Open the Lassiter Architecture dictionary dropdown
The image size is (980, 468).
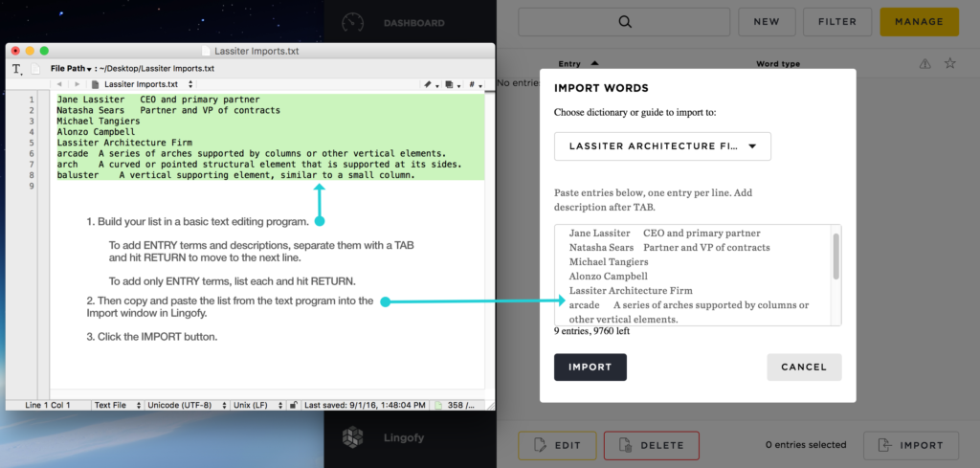[662, 146]
